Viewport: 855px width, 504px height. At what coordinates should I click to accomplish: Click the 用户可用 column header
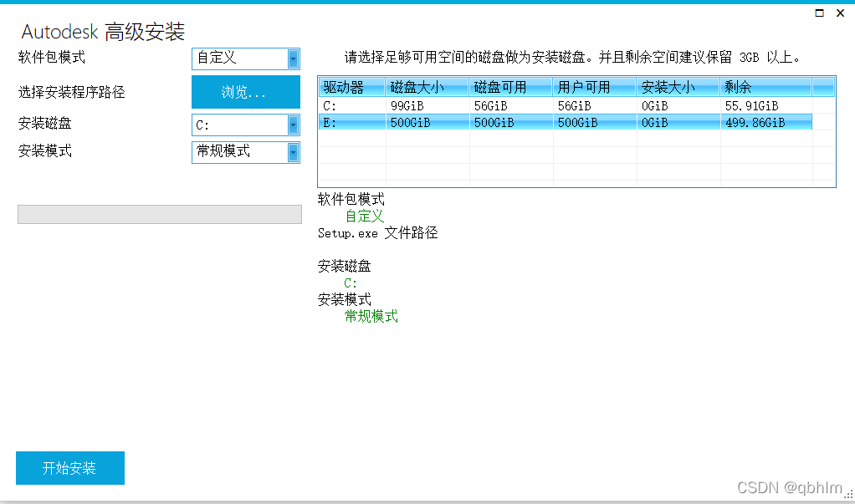point(595,87)
